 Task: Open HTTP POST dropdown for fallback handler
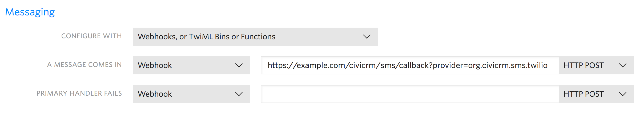pos(596,94)
